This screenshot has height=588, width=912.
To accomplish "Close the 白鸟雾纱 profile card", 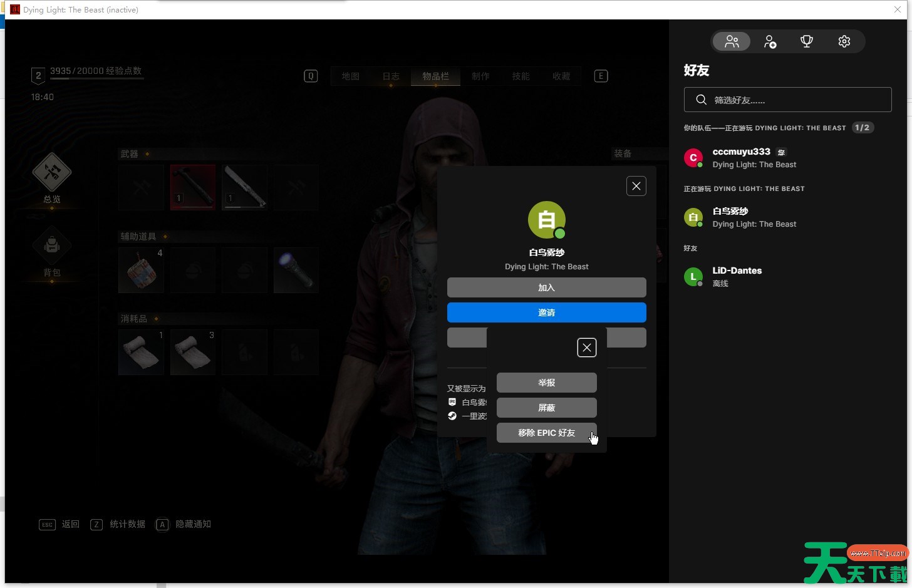I will tap(636, 186).
